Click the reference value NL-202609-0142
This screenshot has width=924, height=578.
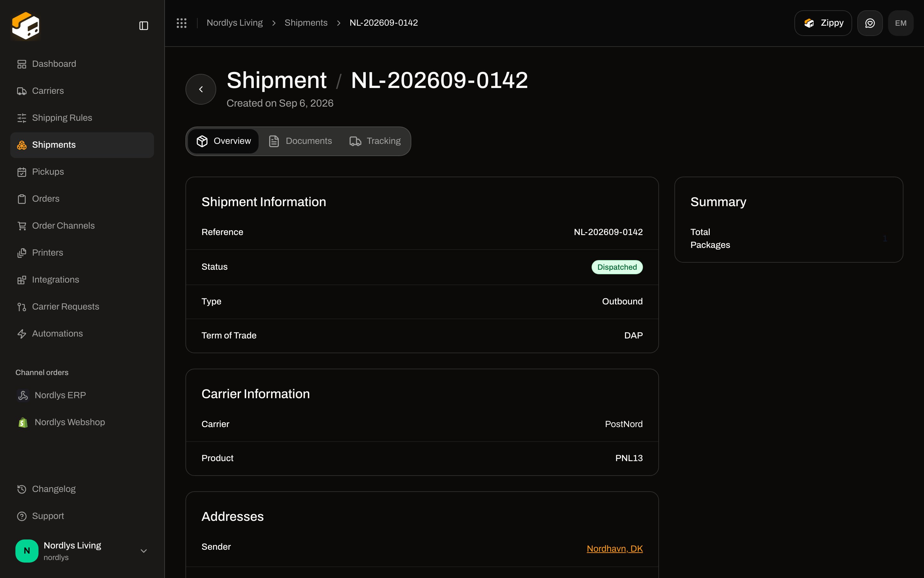[608, 232]
